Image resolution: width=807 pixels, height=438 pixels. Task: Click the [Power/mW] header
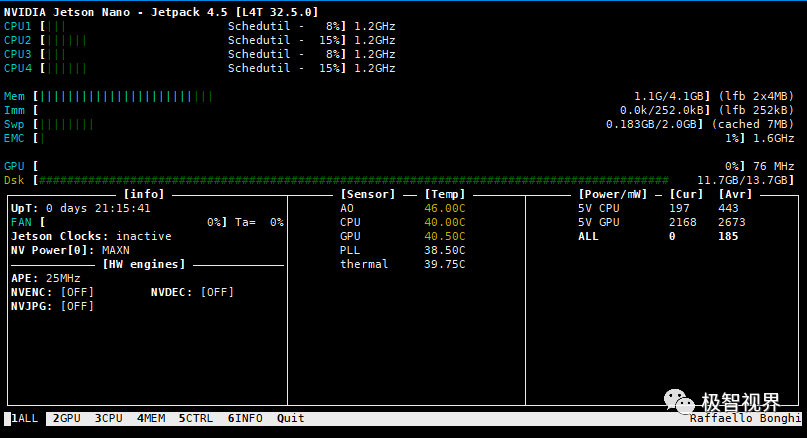coord(612,194)
